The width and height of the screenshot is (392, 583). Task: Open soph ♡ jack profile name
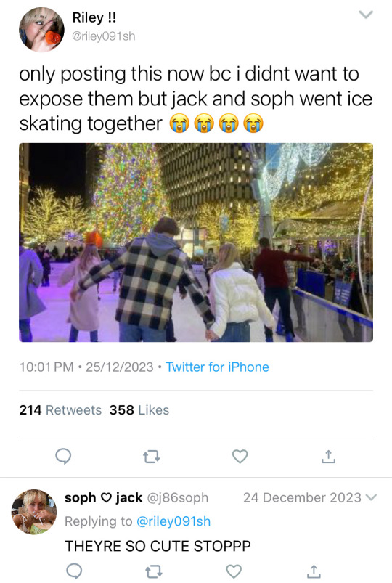[x=103, y=497]
